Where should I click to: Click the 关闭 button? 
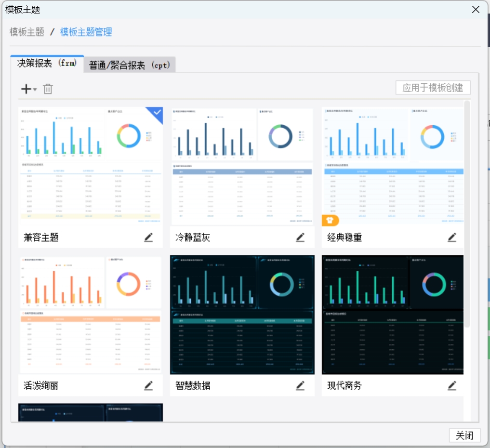pos(464,435)
